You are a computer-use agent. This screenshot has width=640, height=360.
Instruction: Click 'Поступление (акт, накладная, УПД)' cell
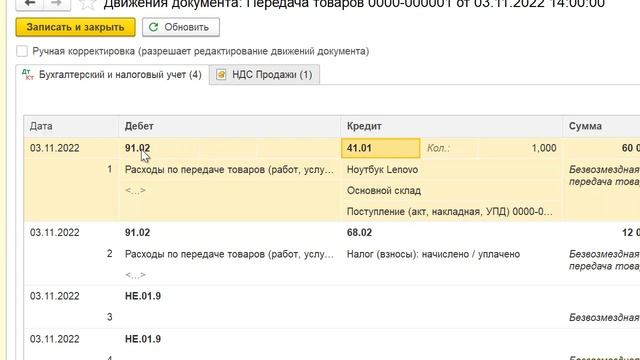click(x=449, y=211)
